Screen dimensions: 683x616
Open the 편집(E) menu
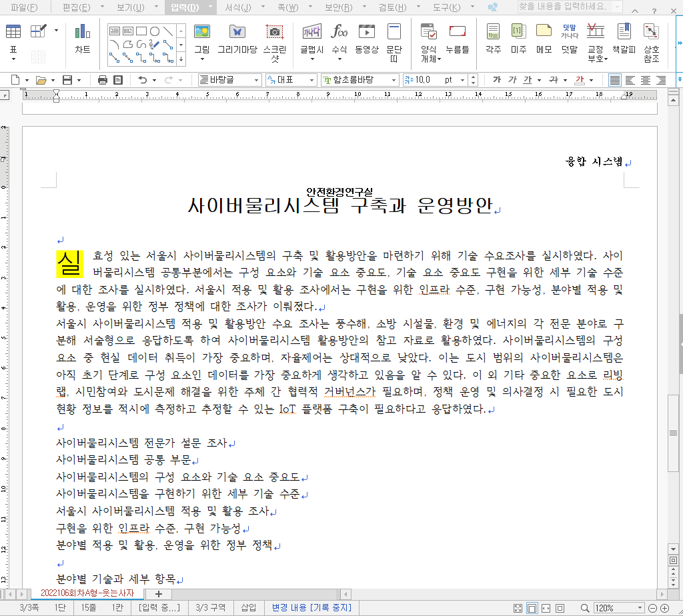77,7
